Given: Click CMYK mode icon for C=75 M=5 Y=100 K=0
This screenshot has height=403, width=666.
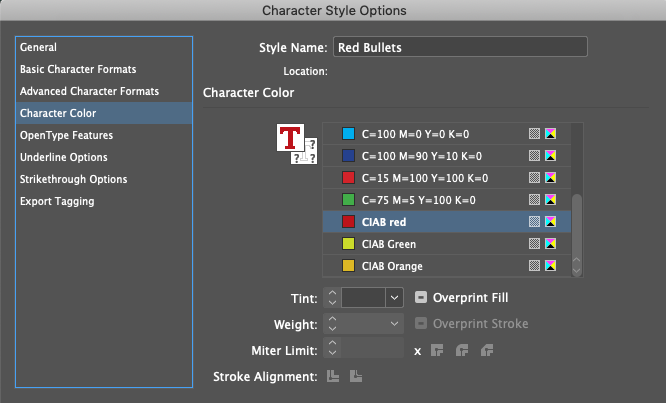Looking at the screenshot, I should tap(550, 200).
